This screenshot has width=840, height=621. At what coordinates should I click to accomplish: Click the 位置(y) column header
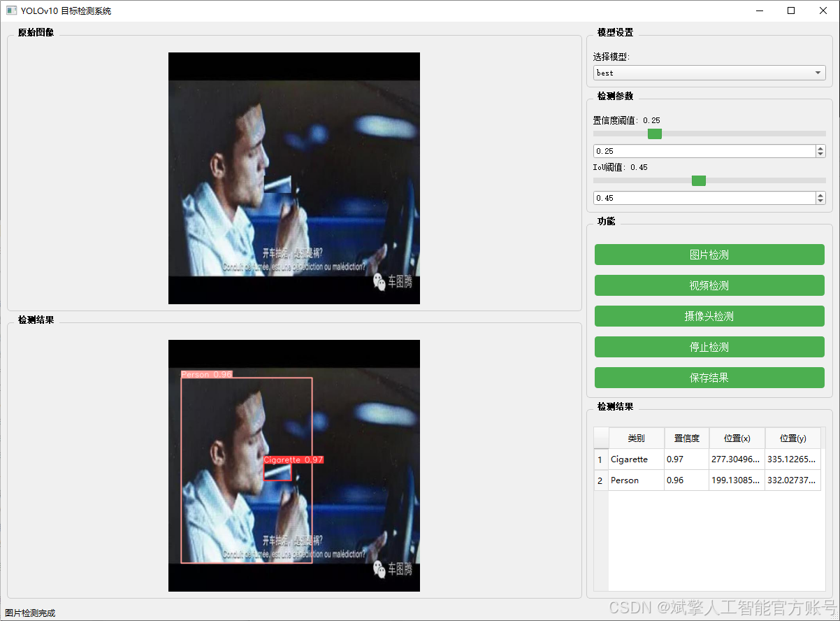[792, 438]
